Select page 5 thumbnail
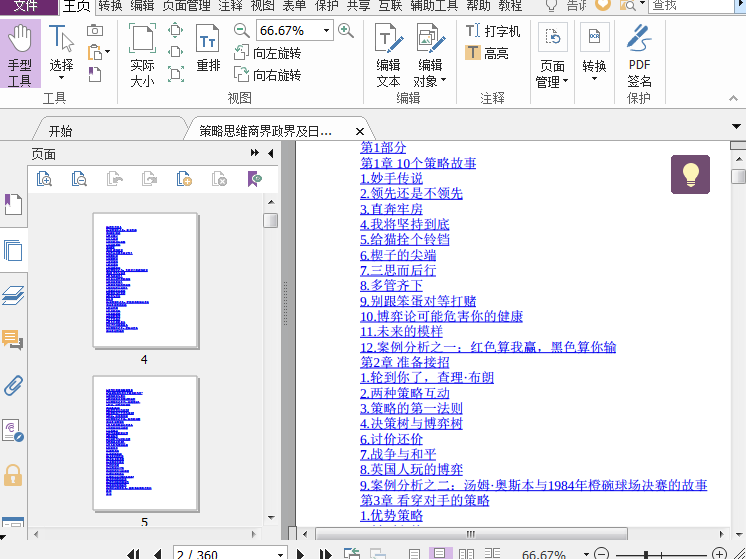The height and width of the screenshot is (559, 746). (x=146, y=443)
